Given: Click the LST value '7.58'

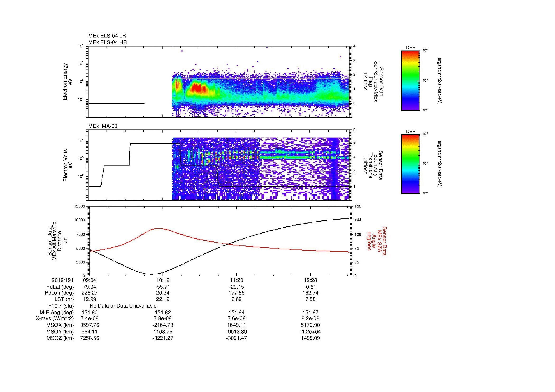Looking at the screenshot, I should coord(310,300).
